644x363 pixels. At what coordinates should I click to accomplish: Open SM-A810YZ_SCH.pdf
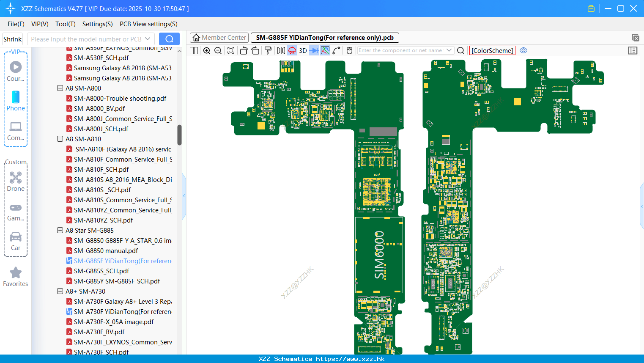pos(103,220)
